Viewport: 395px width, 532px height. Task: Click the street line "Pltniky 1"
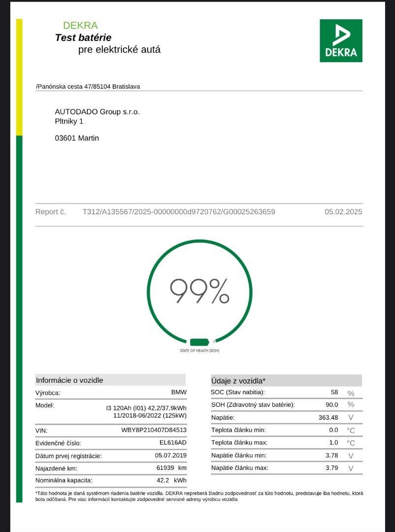pos(69,121)
